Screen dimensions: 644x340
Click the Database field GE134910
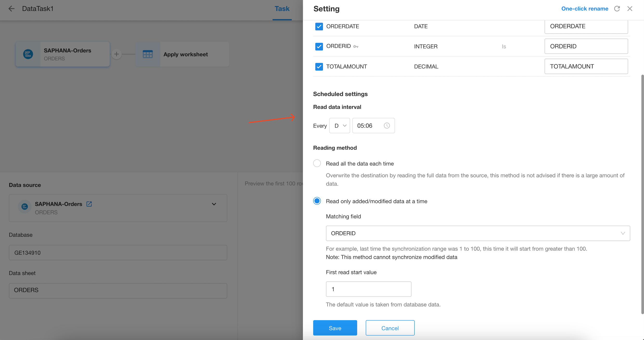click(118, 252)
